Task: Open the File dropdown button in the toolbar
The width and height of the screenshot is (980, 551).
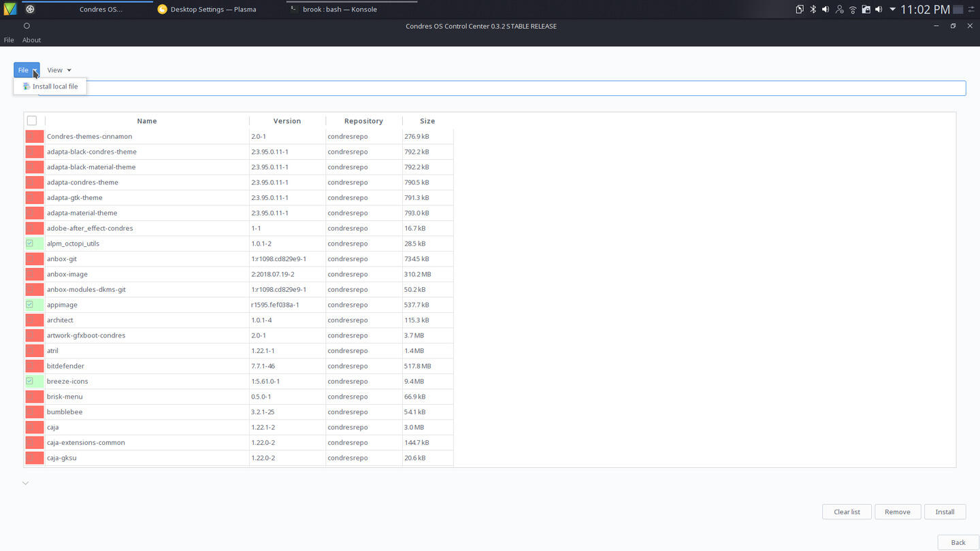Action: tap(27, 70)
